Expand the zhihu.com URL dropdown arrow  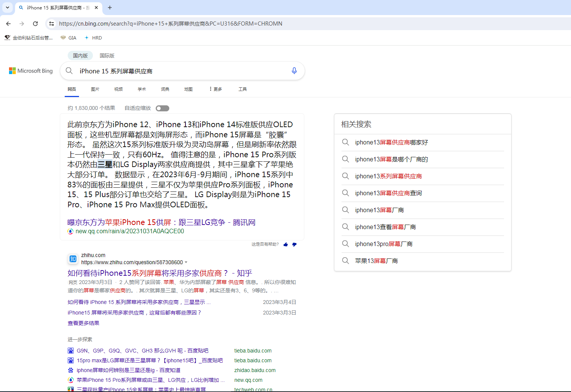(186, 263)
